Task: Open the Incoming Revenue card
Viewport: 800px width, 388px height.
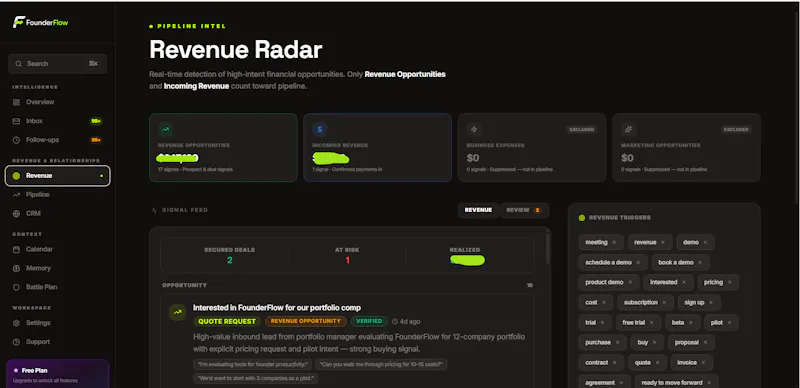Action: (x=378, y=148)
